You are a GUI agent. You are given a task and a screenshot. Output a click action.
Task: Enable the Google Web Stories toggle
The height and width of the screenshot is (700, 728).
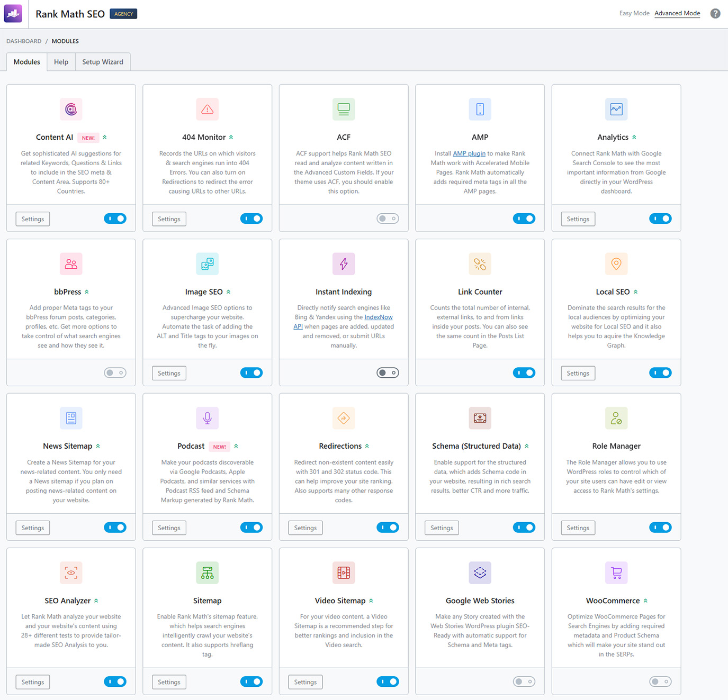524,682
